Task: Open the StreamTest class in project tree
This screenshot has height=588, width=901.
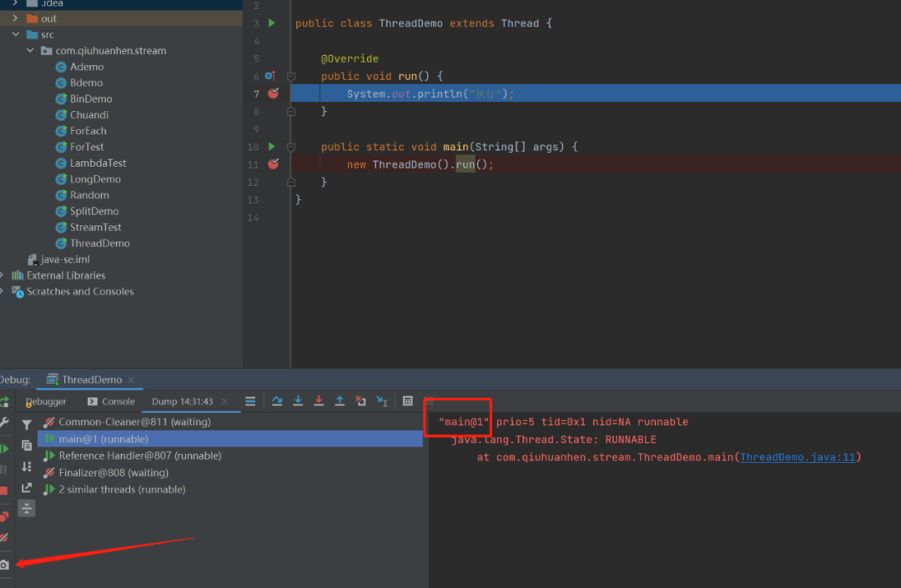Action: tap(95, 227)
